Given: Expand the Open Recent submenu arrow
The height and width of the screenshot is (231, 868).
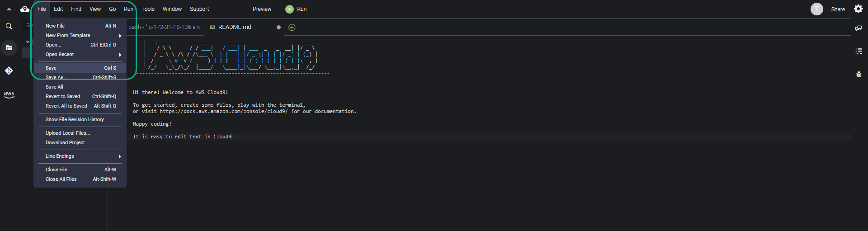Looking at the screenshot, I should coord(120,55).
